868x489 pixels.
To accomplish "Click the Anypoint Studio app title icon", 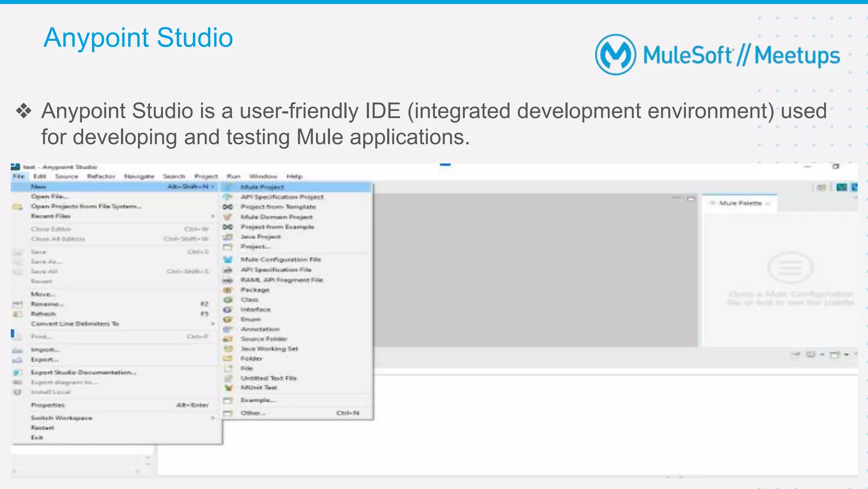I will pyautogui.click(x=16, y=167).
